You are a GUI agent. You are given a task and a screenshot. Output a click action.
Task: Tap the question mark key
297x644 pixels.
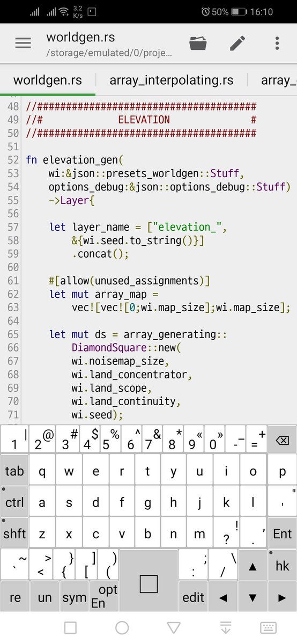[x=226, y=533]
